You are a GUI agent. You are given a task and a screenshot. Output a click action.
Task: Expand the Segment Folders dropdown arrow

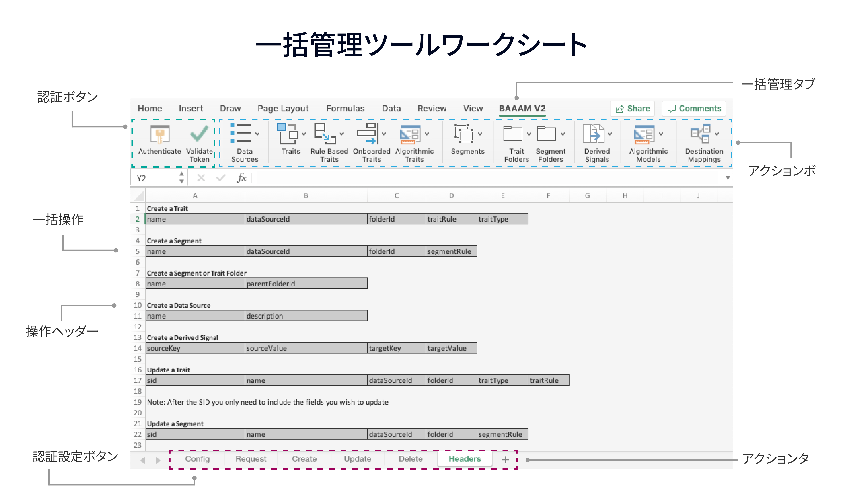[x=563, y=134]
